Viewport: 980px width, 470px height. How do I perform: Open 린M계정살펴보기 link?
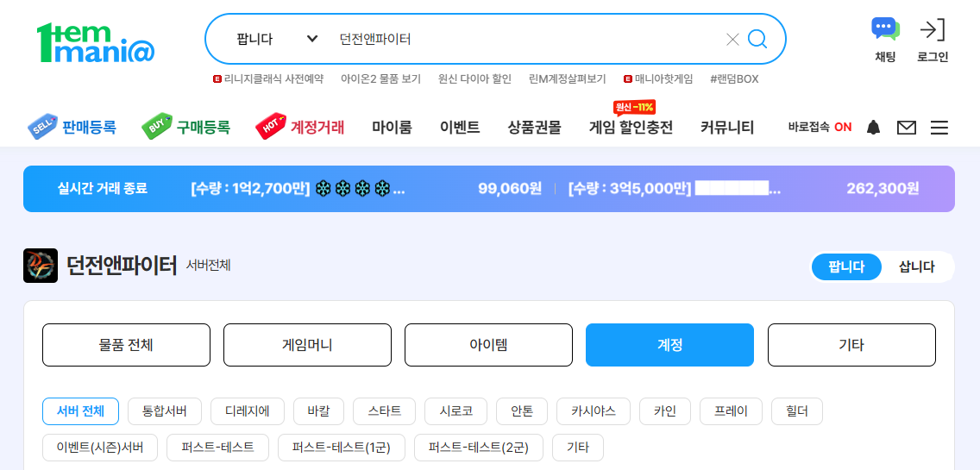click(x=568, y=79)
